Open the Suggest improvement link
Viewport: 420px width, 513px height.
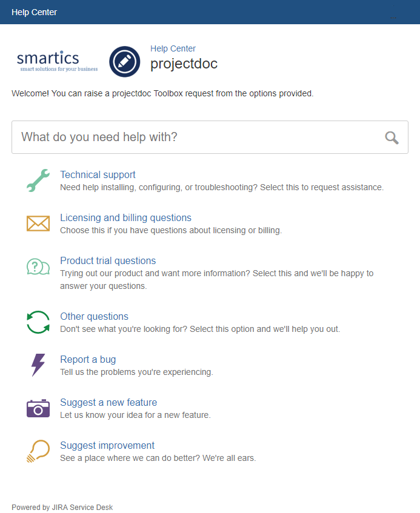(107, 446)
